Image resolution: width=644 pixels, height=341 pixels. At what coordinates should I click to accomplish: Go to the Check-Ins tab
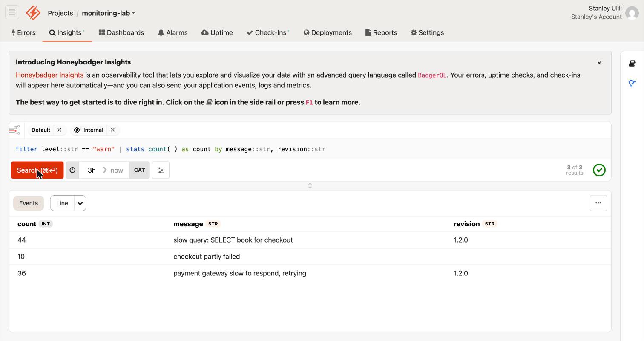pyautogui.click(x=268, y=33)
